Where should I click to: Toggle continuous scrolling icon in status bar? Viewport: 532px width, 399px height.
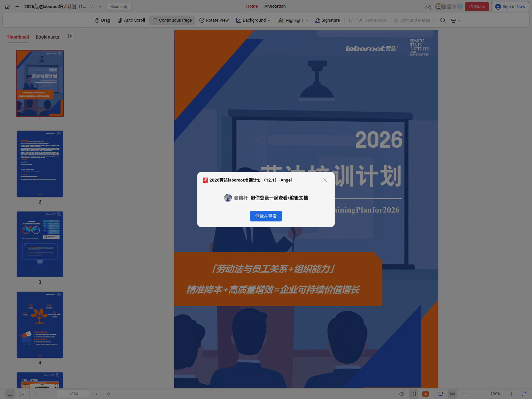click(x=414, y=394)
